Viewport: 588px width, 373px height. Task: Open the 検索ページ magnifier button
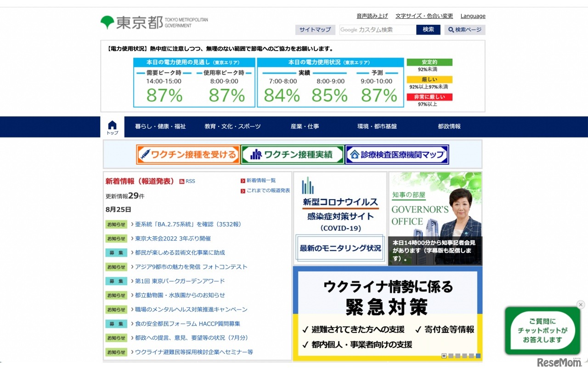[x=465, y=30]
